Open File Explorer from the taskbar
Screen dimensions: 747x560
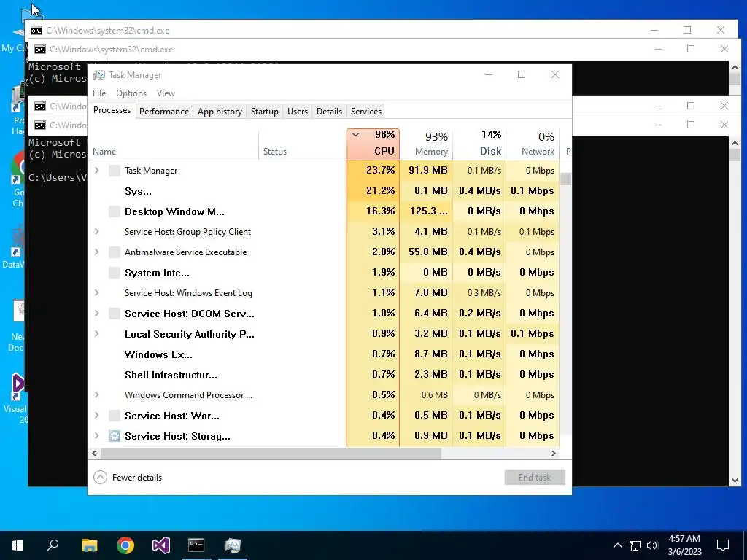coord(89,545)
